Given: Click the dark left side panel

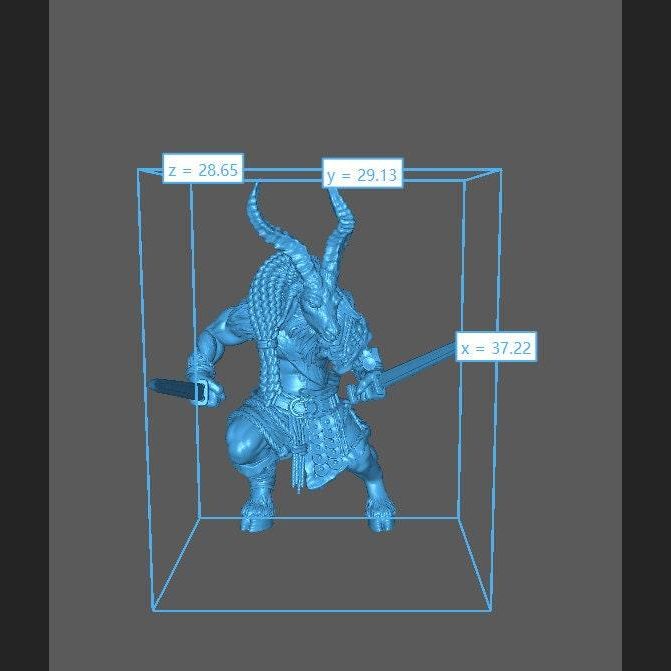Looking at the screenshot, I should pyautogui.click(x=24, y=335).
